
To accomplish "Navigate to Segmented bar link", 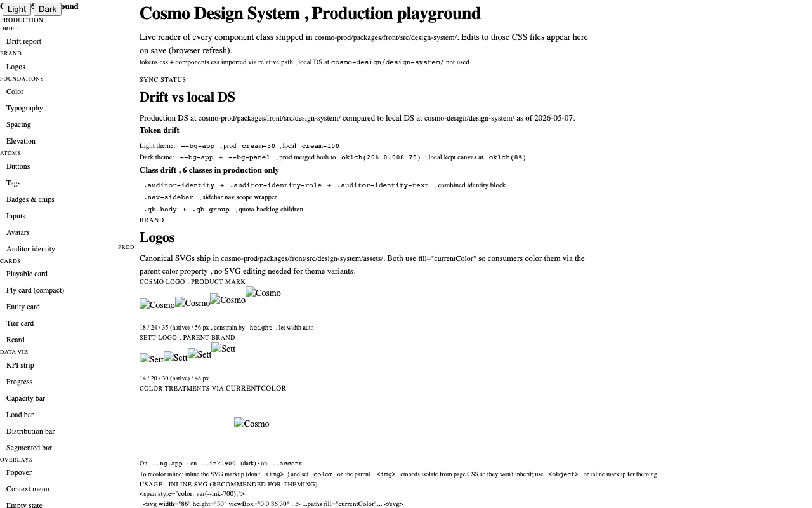I will coord(29,448).
